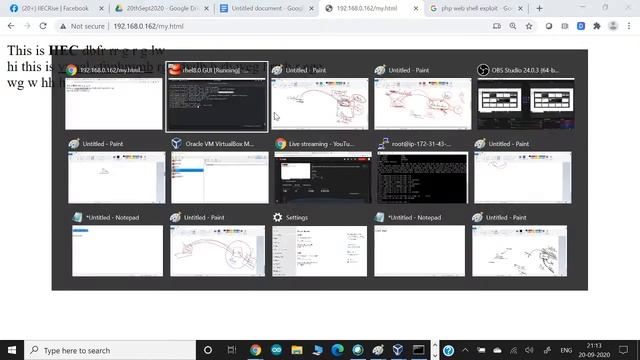The image size is (640, 360).
Task: Show hidden system tray icons
Action: tap(465, 350)
